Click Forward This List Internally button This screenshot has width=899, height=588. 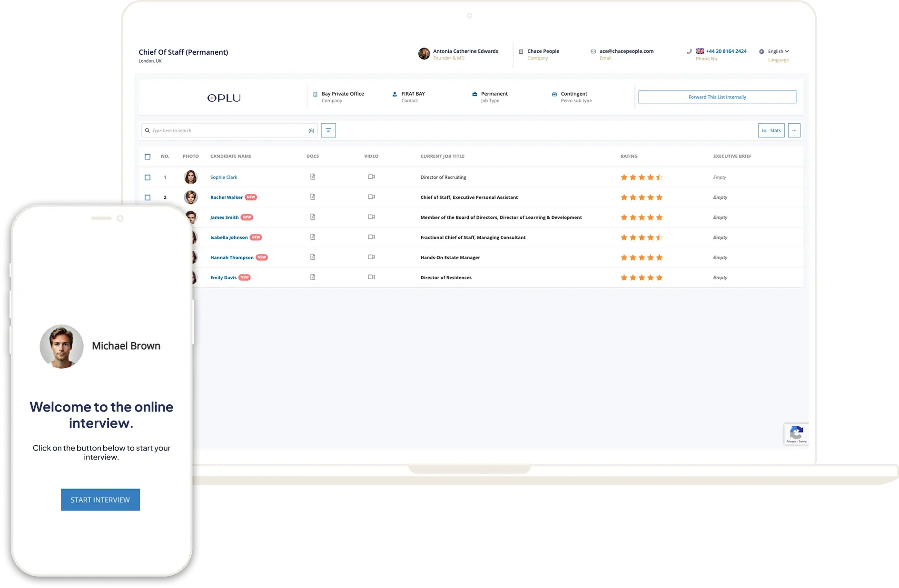(x=717, y=97)
